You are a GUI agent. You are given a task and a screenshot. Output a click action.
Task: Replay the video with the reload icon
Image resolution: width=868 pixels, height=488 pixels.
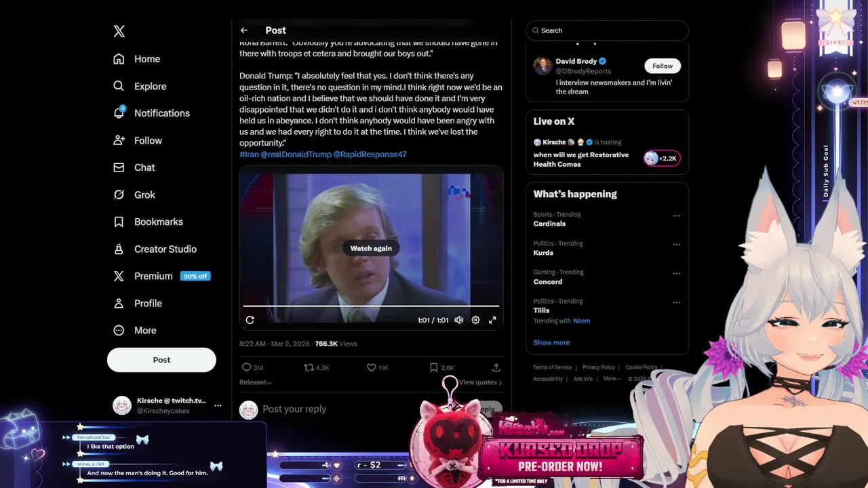pyautogui.click(x=250, y=320)
